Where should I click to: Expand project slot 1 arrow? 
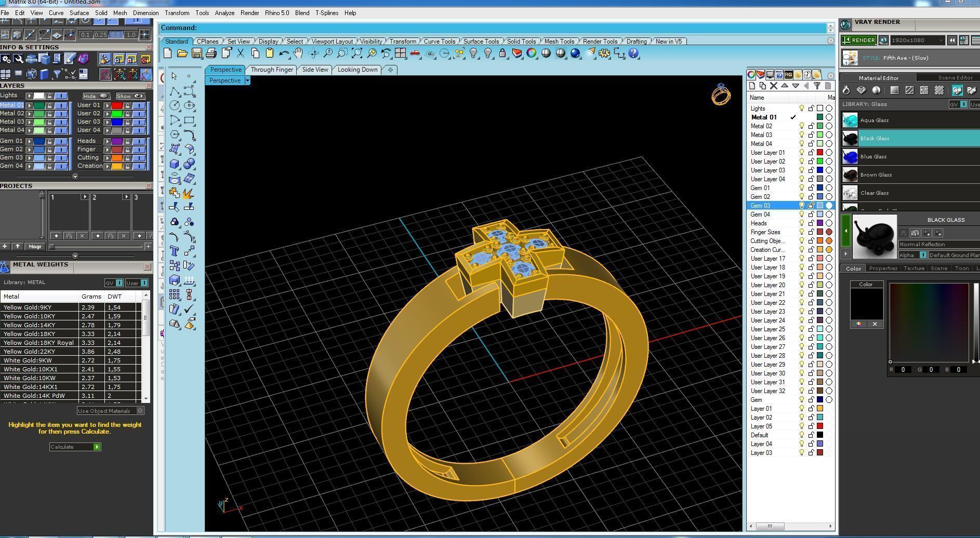[x=84, y=197]
